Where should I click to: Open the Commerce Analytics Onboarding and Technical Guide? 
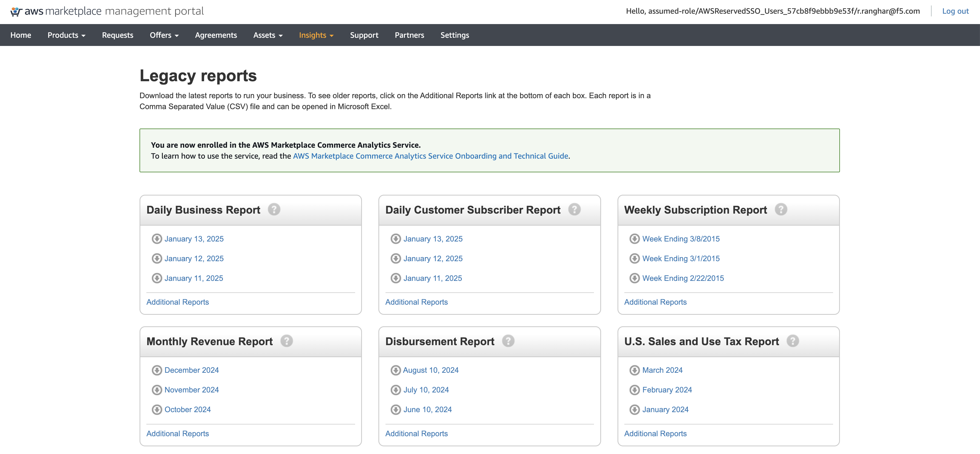pyautogui.click(x=430, y=156)
